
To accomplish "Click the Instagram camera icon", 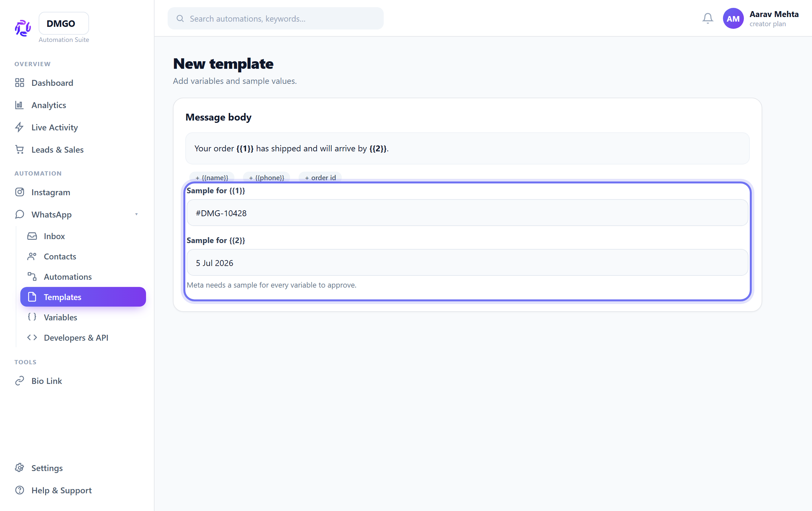I will click(x=20, y=192).
